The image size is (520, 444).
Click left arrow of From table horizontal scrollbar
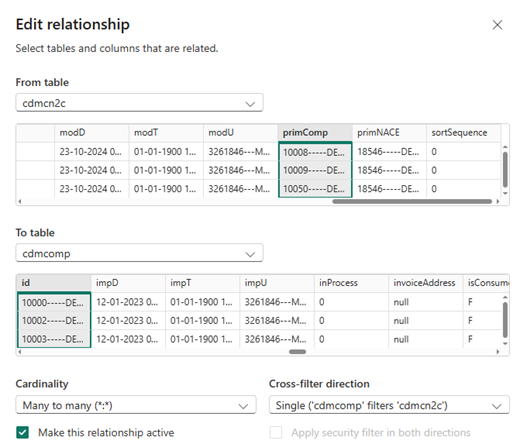[x=20, y=201]
